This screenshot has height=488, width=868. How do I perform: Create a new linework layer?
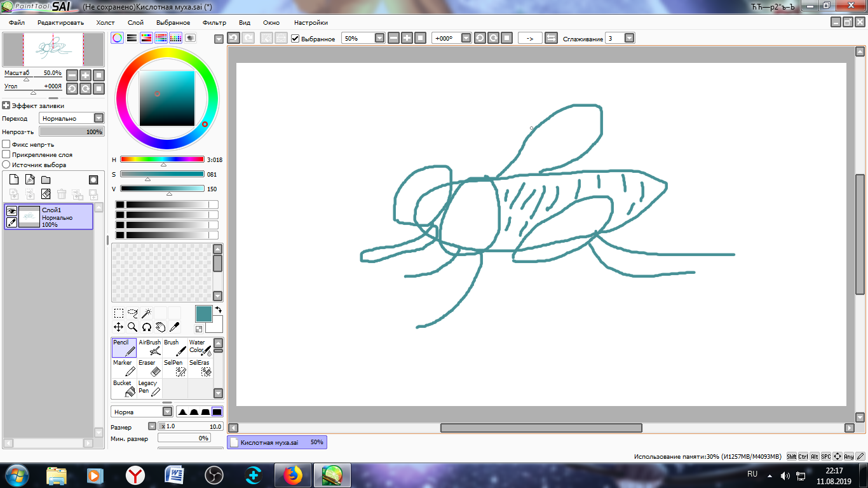30,180
